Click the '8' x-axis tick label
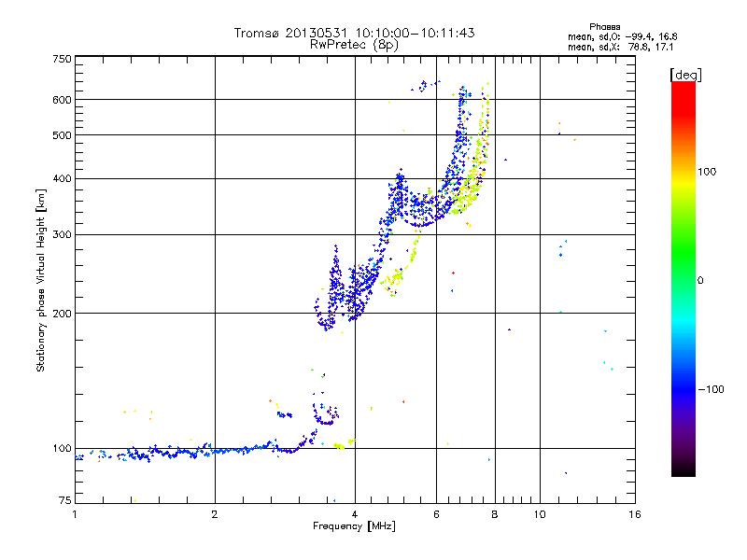747x560 pixels. coord(495,515)
